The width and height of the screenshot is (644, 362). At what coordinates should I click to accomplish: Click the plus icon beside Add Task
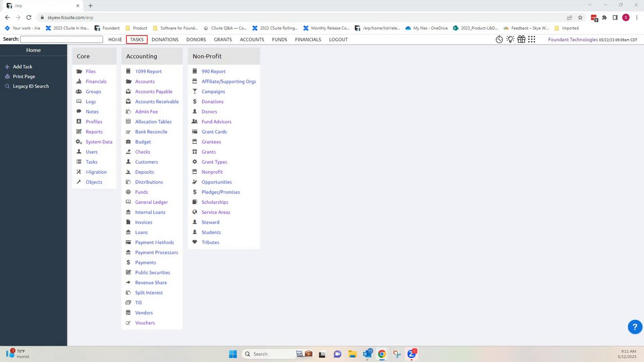(7, 67)
